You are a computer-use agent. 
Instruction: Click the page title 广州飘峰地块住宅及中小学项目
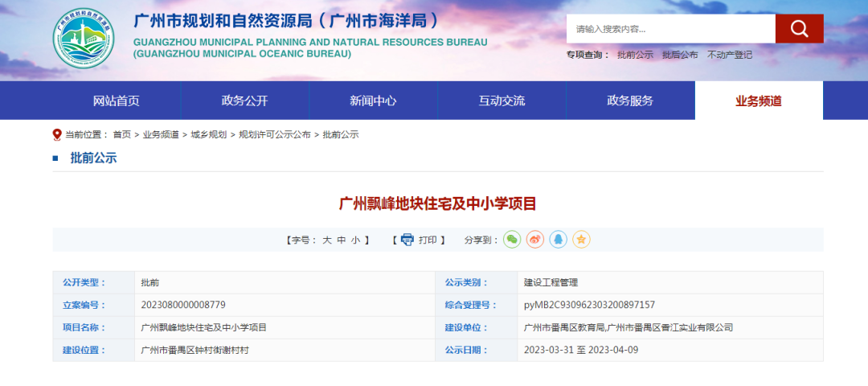tap(438, 203)
